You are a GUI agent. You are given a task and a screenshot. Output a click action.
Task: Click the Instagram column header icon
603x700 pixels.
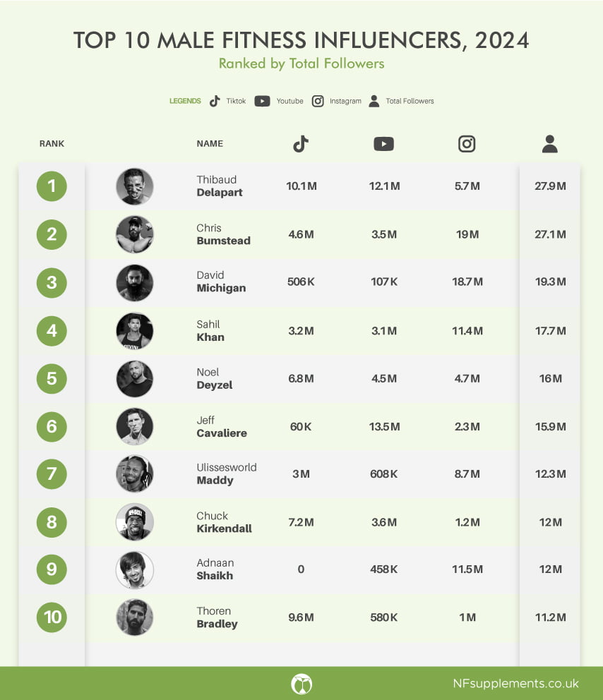point(467,144)
